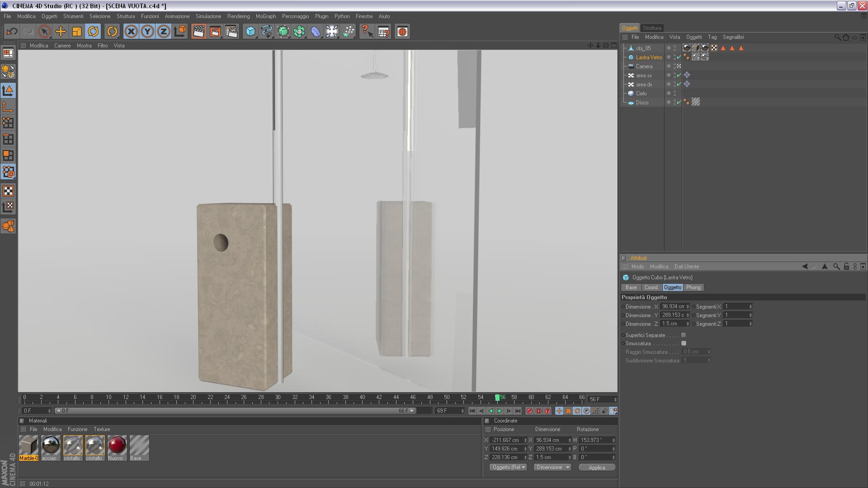Enable the Smussatura checkbox
Viewport: 868px width, 488px height.
684,343
